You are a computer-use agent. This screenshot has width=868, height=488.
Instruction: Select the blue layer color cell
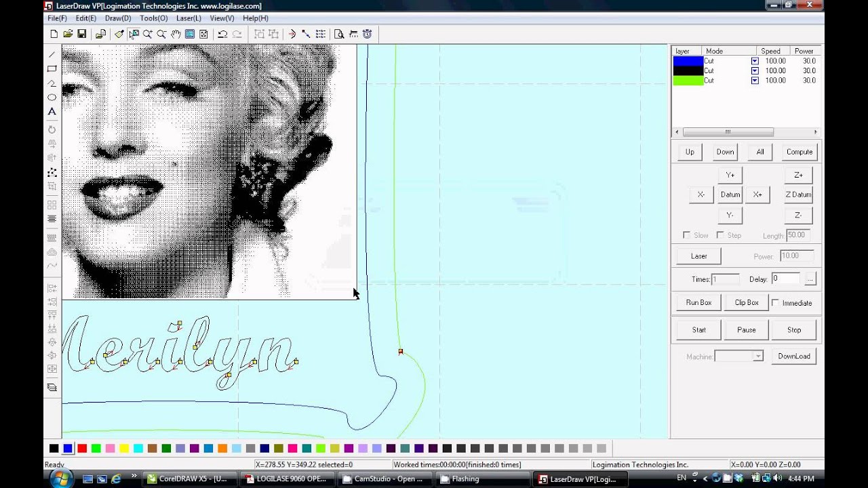tap(688, 61)
